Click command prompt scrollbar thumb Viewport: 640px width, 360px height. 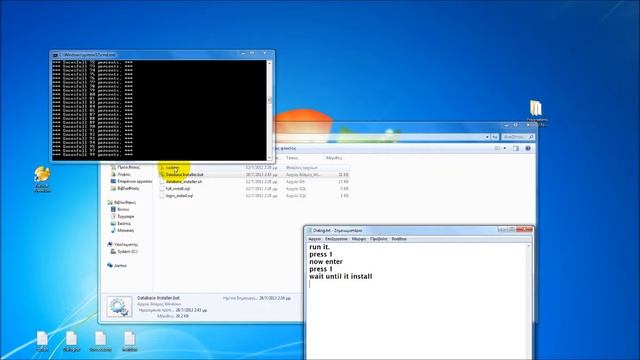coord(269,100)
